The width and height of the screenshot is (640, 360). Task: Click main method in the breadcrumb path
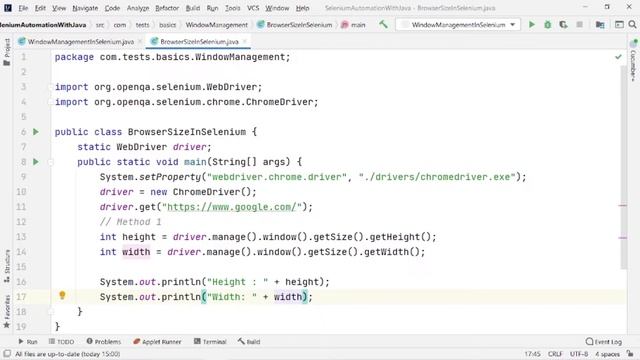click(353, 25)
